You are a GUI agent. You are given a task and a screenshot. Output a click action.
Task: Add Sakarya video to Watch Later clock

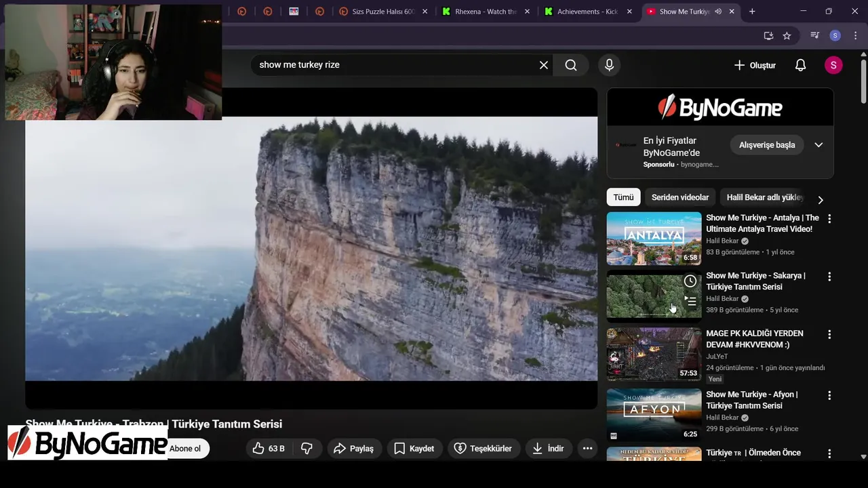690,281
